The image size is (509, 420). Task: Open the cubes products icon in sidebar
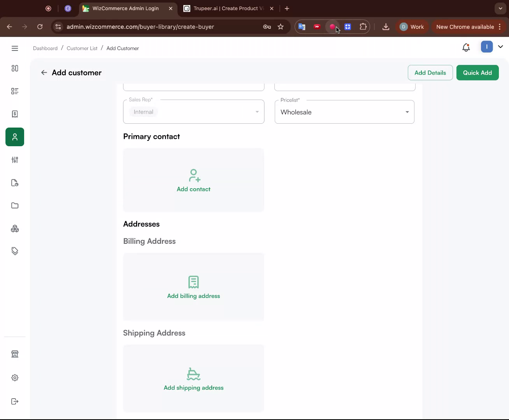coord(15,229)
